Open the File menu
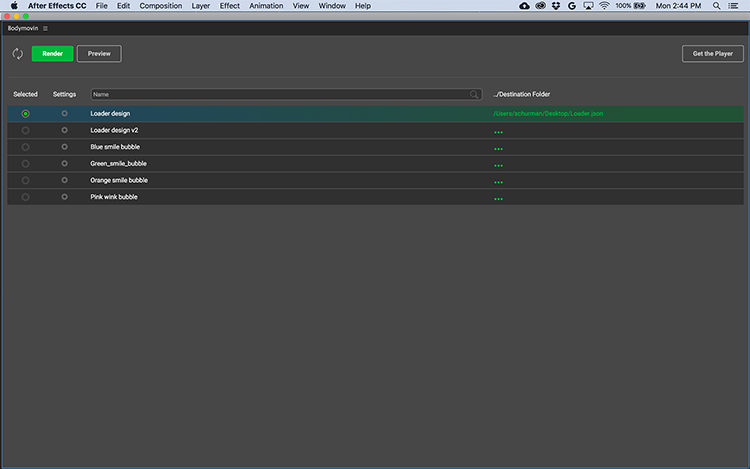The width and height of the screenshot is (750, 469). click(101, 6)
